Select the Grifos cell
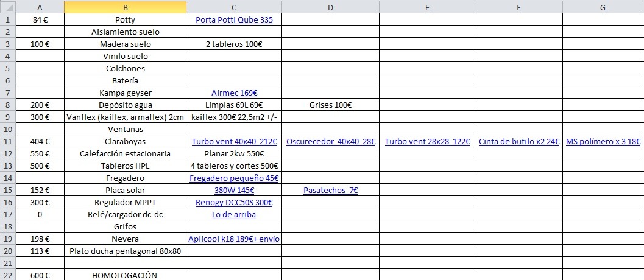Screen dimensions: 644x280 (126, 226)
